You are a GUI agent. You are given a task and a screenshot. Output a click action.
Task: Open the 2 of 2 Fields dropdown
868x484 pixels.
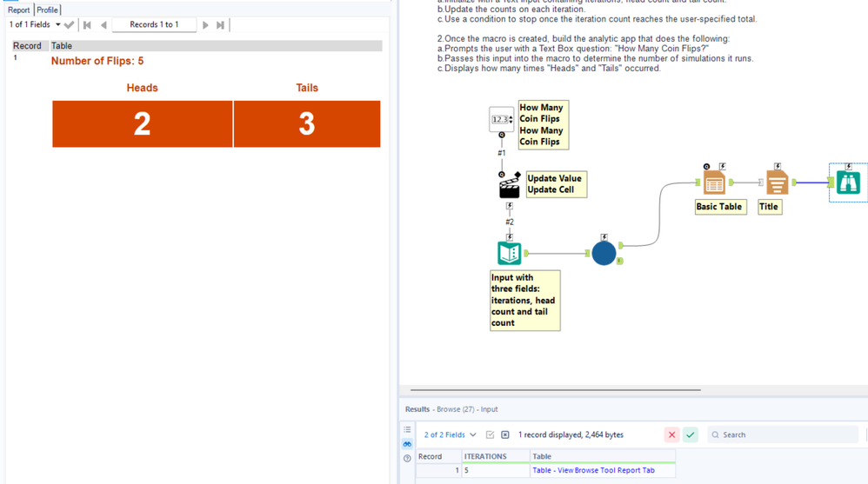450,434
